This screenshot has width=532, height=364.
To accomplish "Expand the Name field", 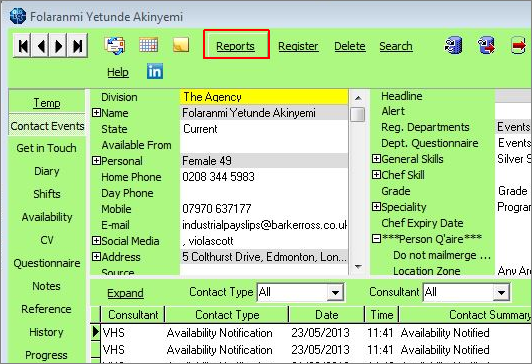I will [96, 113].
